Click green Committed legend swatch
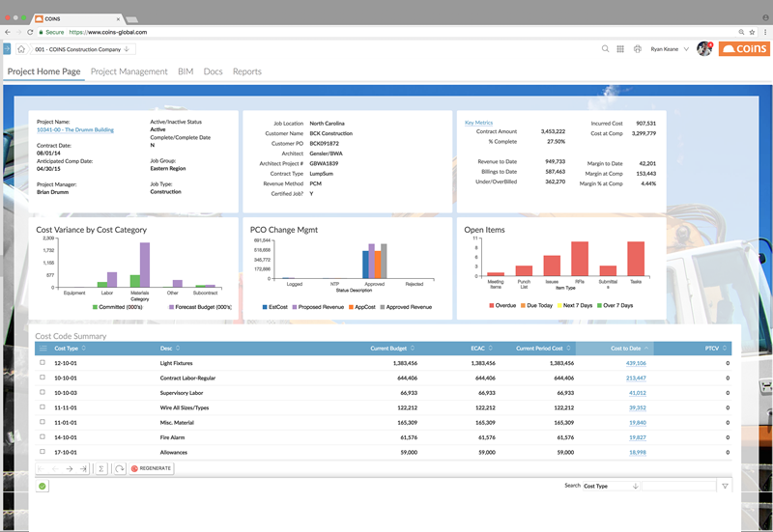773x532 pixels. (x=95, y=307)
